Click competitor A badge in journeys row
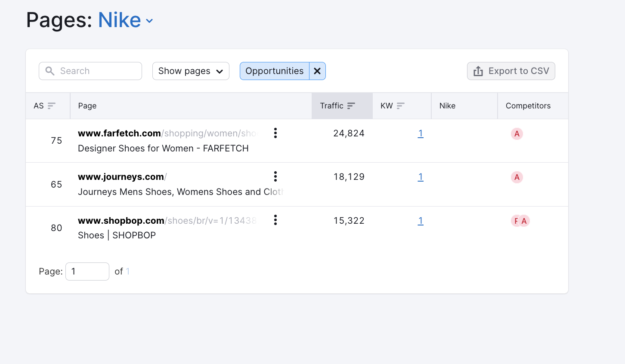The height and width of the screenshot is (364, 625). 517,177
